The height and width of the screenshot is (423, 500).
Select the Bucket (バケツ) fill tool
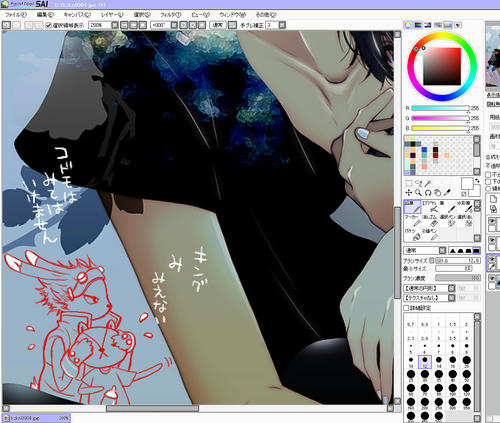pyautogui.click(x=412, y=235)
